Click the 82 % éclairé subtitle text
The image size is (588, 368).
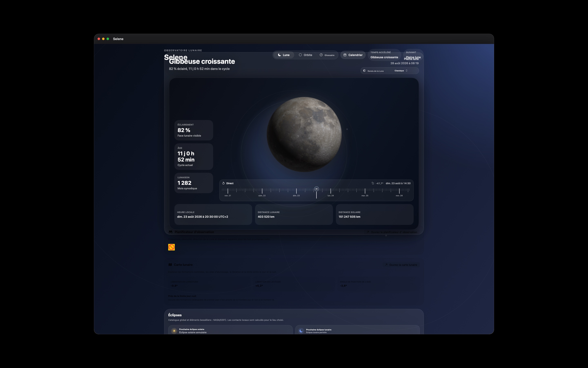[199, 69]
